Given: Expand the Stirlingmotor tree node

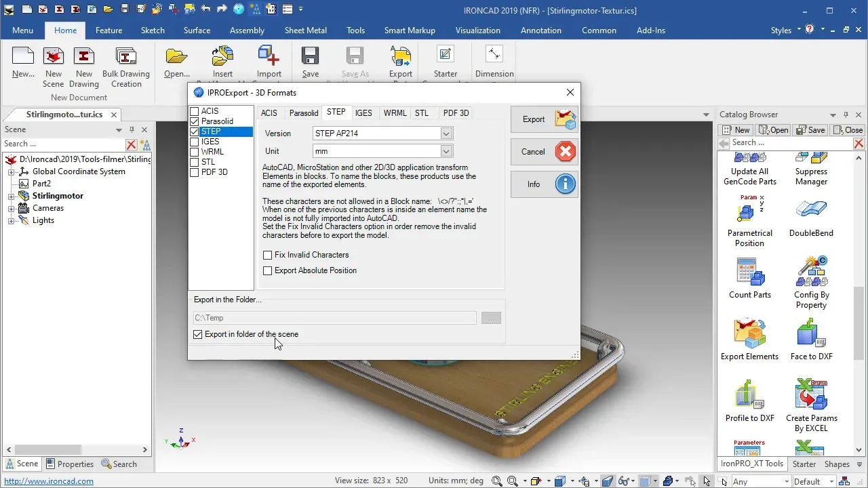Looking at the screenshot, I should [12, 196].
